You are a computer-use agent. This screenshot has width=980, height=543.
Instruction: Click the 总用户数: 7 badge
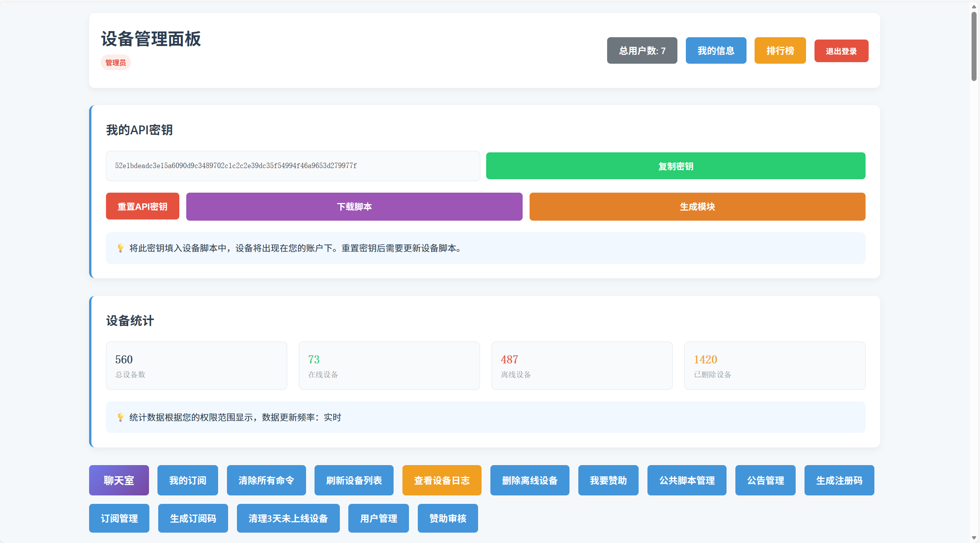(x=642, y=51)
